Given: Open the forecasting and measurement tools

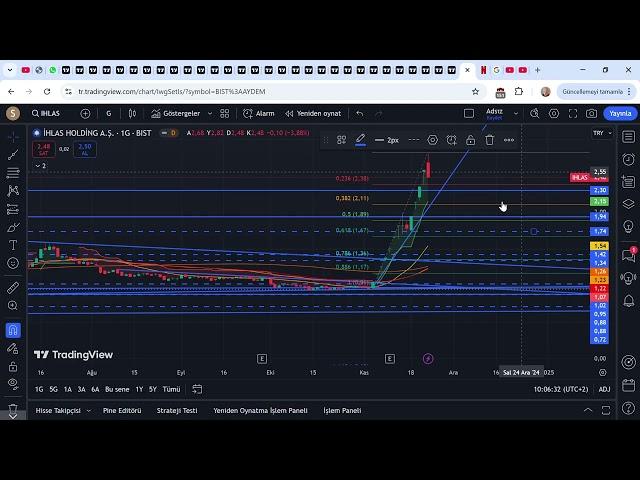Looking at the screenshot, I should click(x=13, y=209).
